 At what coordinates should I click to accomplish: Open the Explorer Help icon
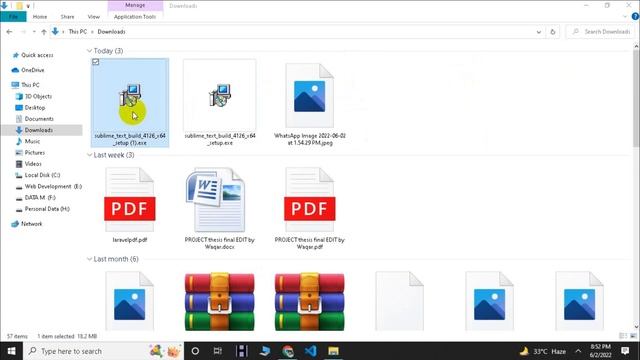(x=636, y=16)
